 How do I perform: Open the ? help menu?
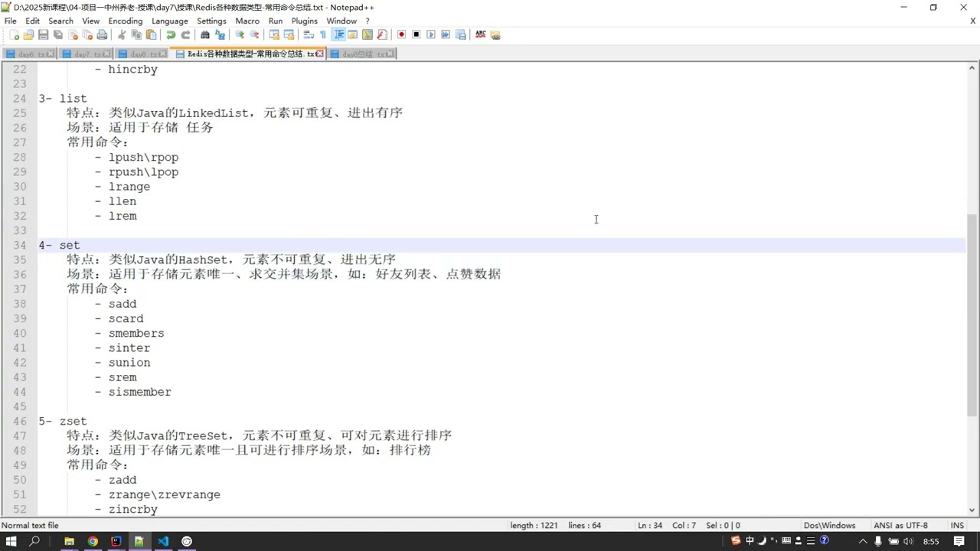pos(367,21)
